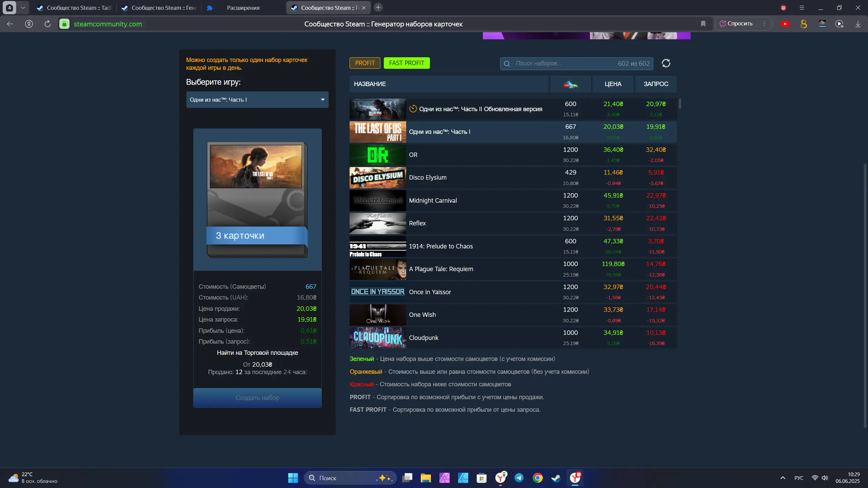Viewport: 868px width, 488px height.
Task: Click the gems column header icon
Action: [571, 84]
